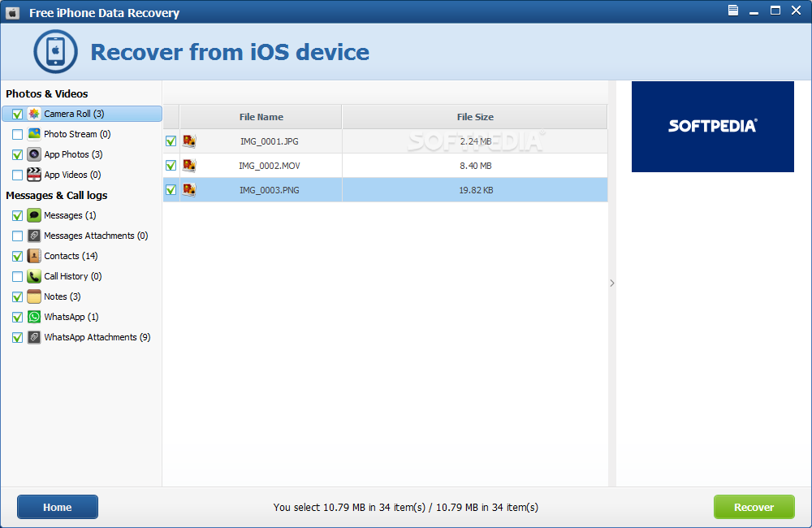Select the Messages Attachments (0) category
The image size is (812, 528).
(x=96, y=236)
